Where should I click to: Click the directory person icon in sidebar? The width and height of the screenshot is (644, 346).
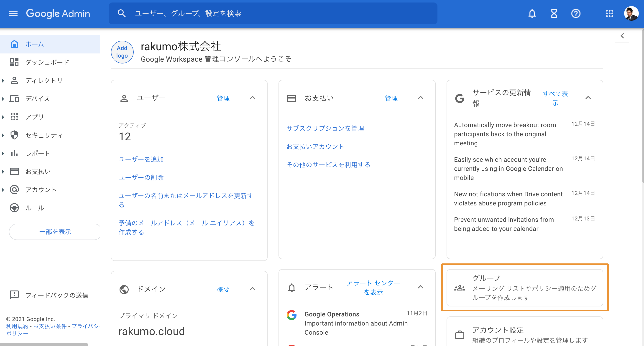point(14,81)
